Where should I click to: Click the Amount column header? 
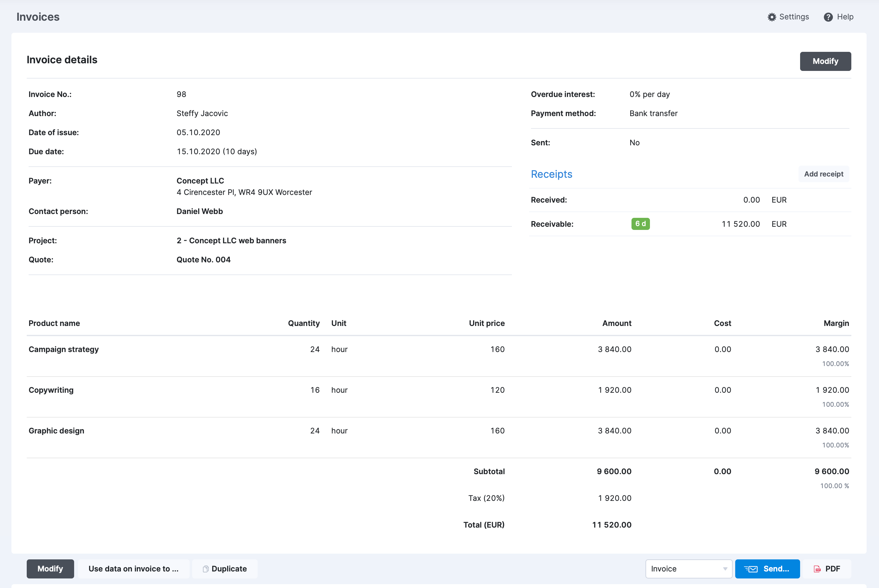[617, 323]
